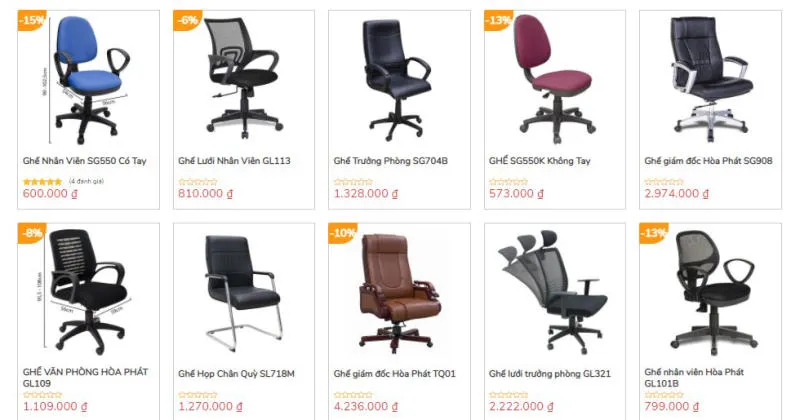Click the filled star rating under SG550
Screen dimensions: 800x420
point(42,182)
